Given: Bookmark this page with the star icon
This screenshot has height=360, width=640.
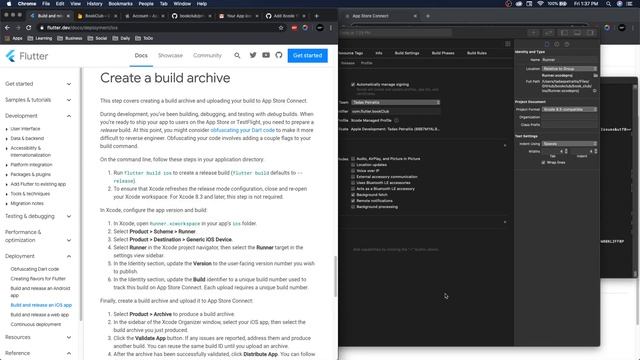Looking at the screenshot, I should 281,28.
